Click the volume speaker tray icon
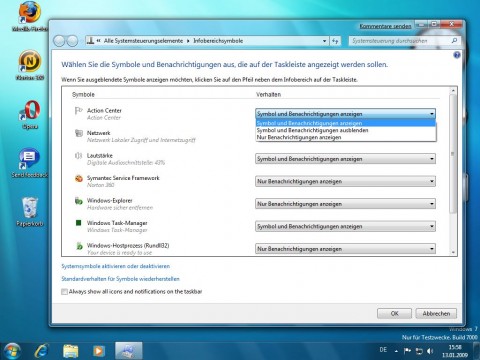Viewport: 480px width, 360px height. click(430, 351)
